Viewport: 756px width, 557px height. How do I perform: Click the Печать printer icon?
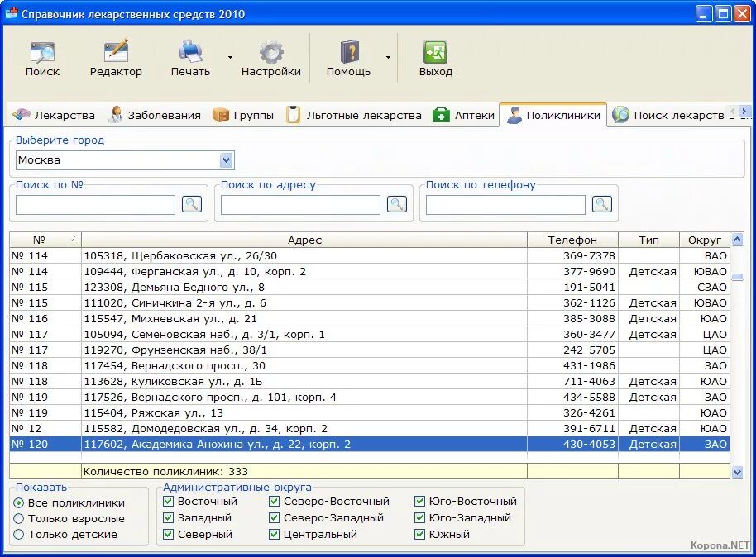click(x=190, y=51)
